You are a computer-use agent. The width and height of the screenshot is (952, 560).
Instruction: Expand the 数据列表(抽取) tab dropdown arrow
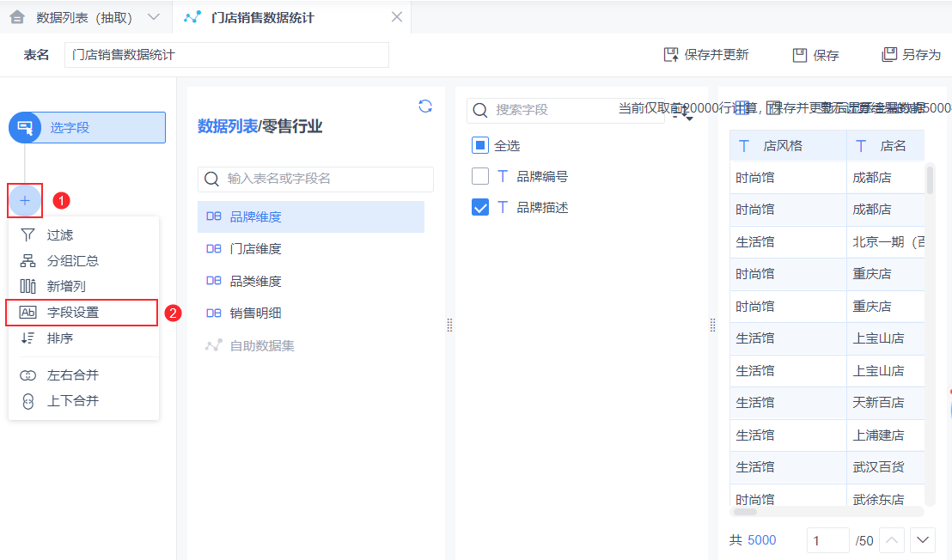[154, 17]
